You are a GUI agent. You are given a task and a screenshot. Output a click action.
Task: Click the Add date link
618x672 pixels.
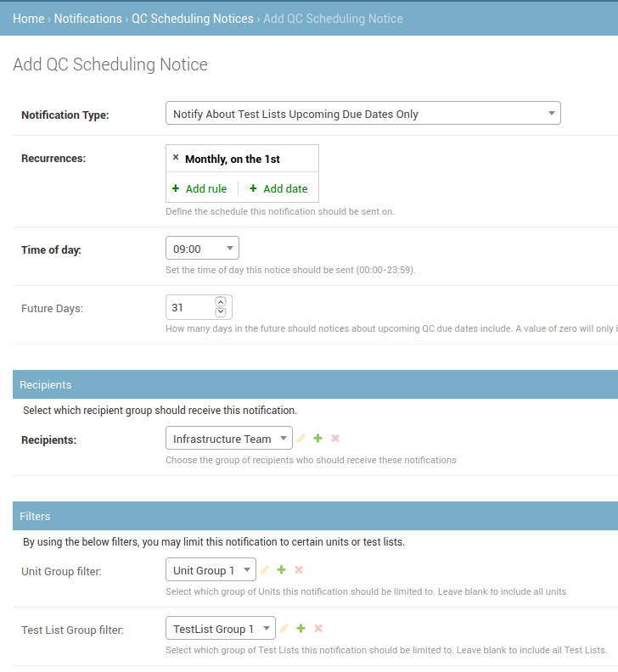278,188
